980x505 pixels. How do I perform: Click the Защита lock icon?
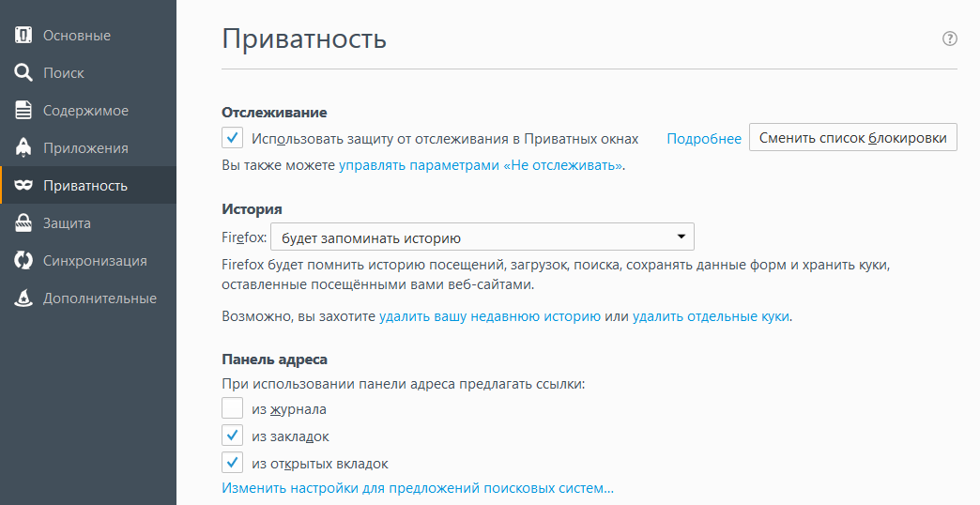[23, 223]
